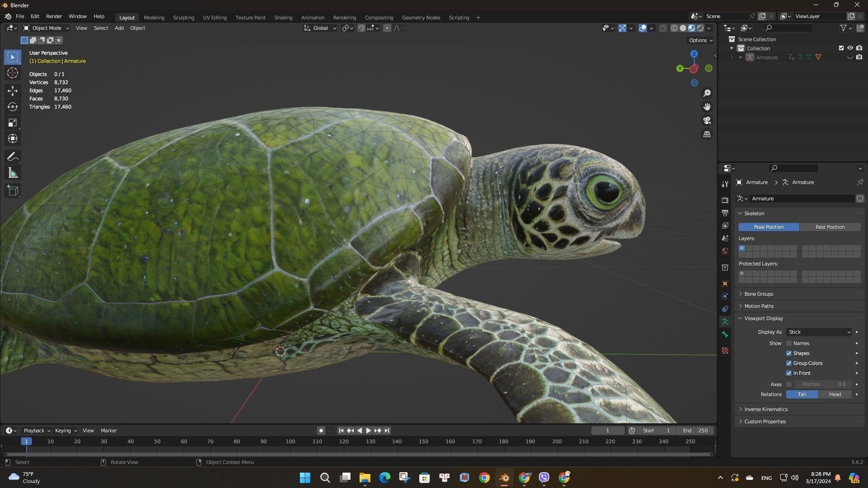
Task: Select the Select Box tool
Action: pos(13,57)
